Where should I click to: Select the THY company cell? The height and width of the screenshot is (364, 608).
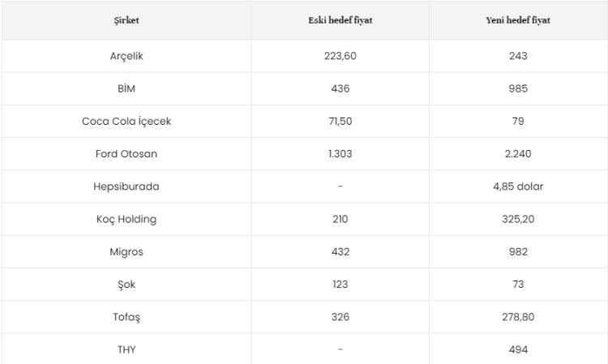click(x=125, y=349)
